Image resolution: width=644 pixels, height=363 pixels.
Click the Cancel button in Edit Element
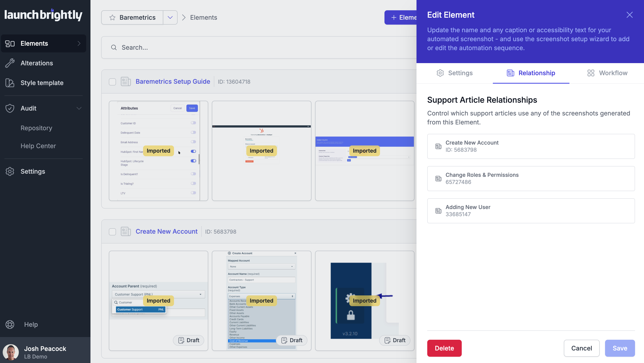click(581, 348)
